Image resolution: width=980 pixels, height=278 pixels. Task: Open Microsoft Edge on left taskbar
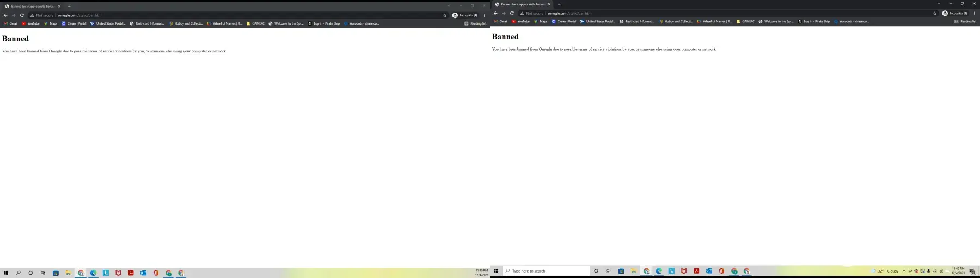click(93, 273)
